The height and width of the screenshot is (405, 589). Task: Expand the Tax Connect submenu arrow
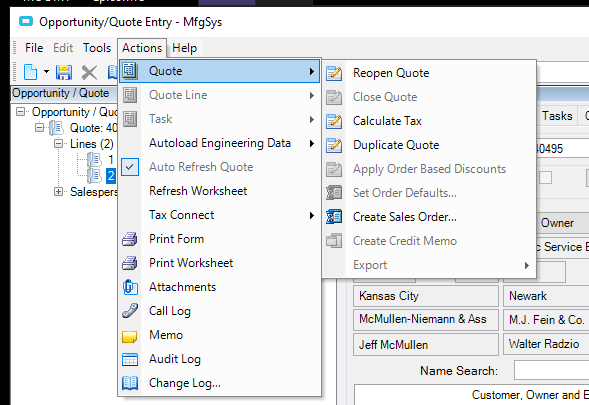[312, 215]
